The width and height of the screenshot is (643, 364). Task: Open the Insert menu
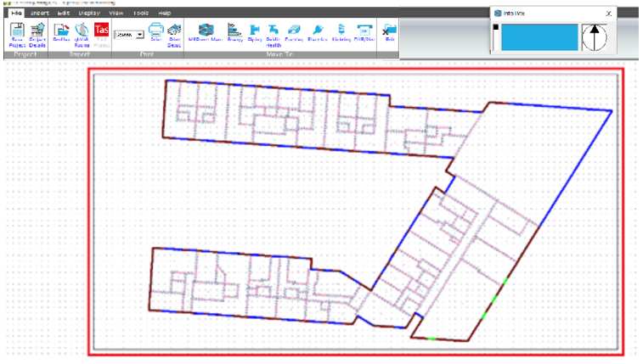pyautogui.click(x=39, y=13)
